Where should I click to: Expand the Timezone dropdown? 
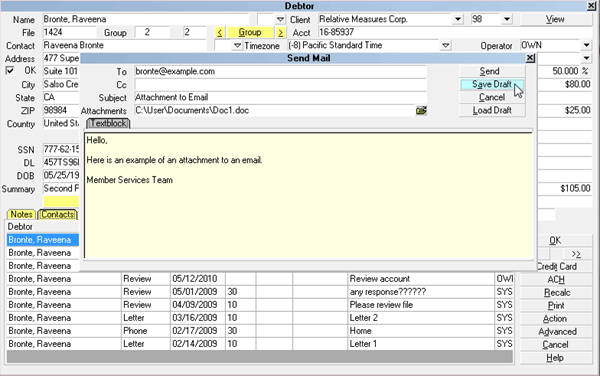pos(445,46)
